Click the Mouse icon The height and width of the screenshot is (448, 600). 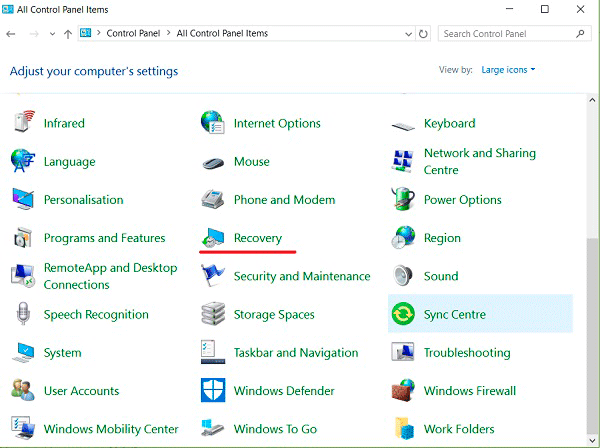(x=213, y=163)
